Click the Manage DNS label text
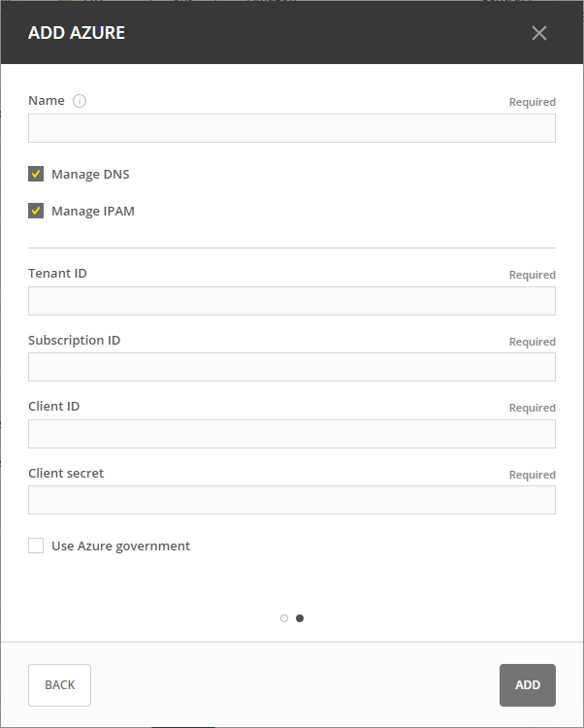The width and height of the screenshot is (584, 728). (x=90, y=175)
